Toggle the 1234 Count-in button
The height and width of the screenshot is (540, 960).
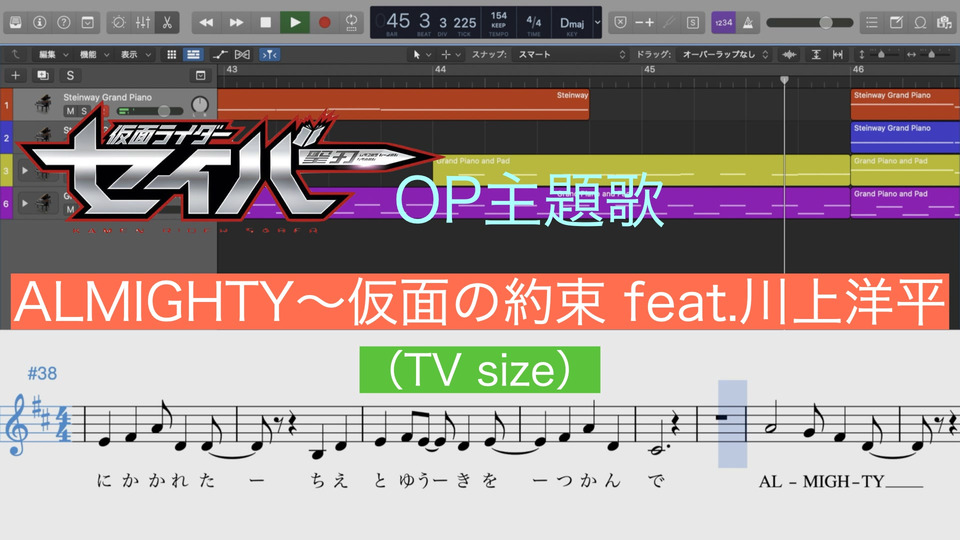tap(723, 23)
